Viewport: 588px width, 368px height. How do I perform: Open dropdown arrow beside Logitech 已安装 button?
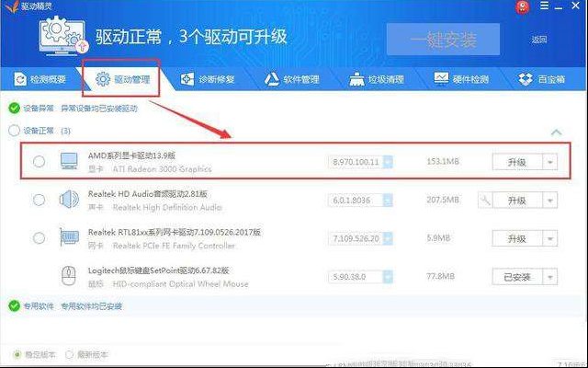(550, 277)
